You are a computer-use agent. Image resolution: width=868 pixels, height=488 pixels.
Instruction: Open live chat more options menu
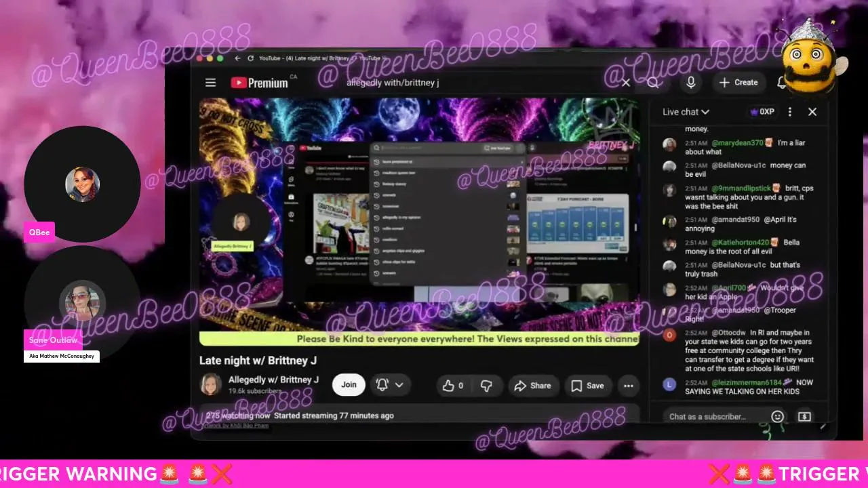pos(789,112)
